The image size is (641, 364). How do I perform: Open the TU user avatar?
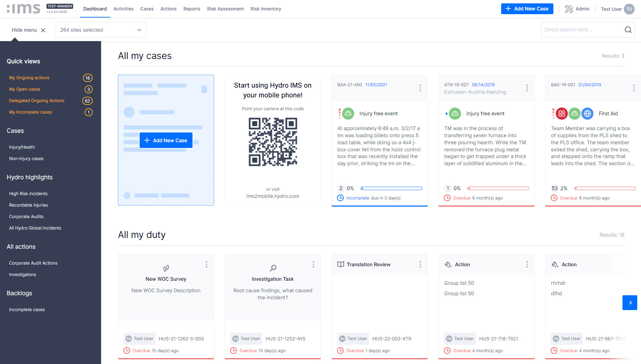[629, 9]
